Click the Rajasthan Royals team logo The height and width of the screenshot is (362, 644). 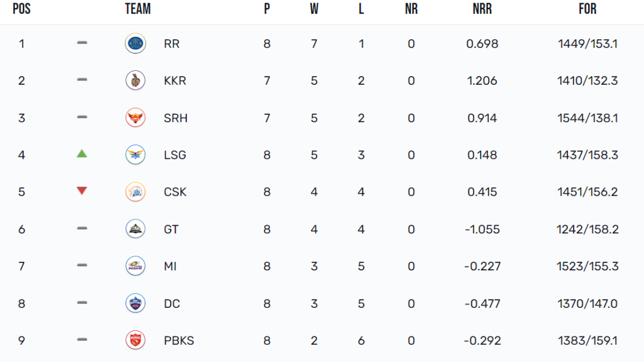[x=135, y=43]
